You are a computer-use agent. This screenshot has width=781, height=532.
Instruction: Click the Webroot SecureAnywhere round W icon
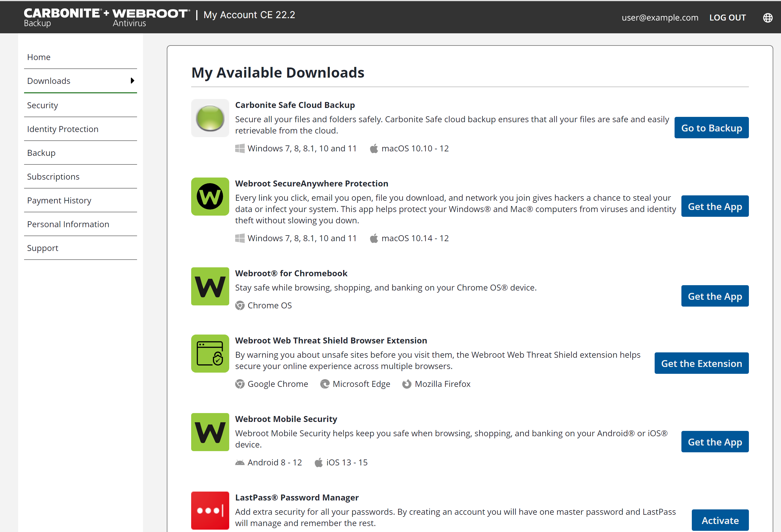[210, 197]
